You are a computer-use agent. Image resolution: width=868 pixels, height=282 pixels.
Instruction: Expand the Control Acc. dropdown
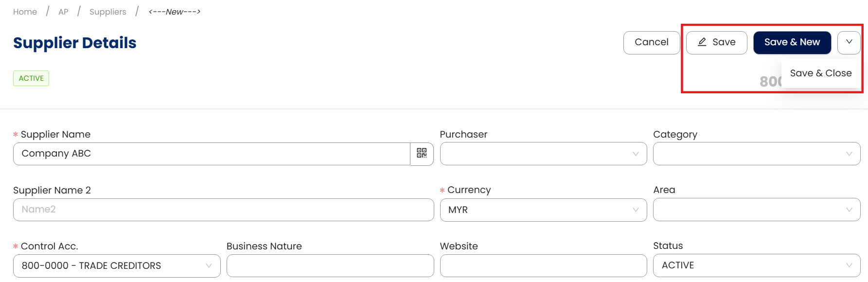tap(117, 265)
